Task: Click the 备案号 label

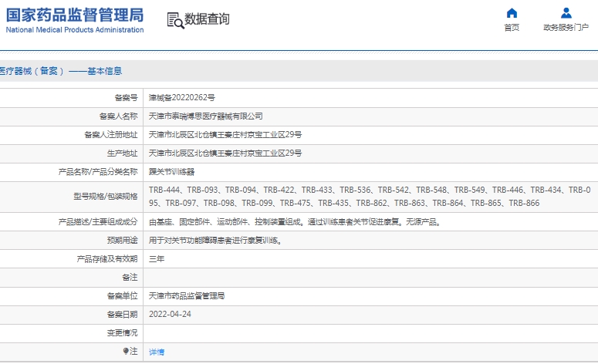Action: tap(126, 98)
